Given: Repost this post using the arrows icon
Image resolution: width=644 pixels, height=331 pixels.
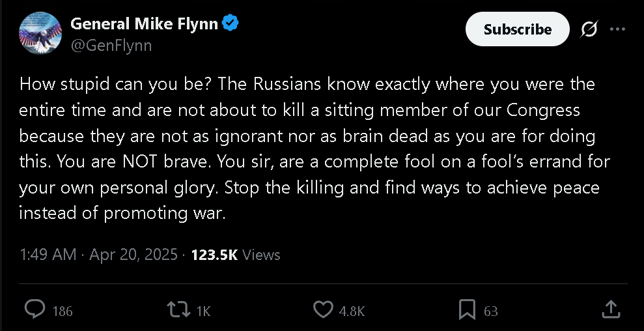Looking at the screenshot, I should (x=176, y=309).
